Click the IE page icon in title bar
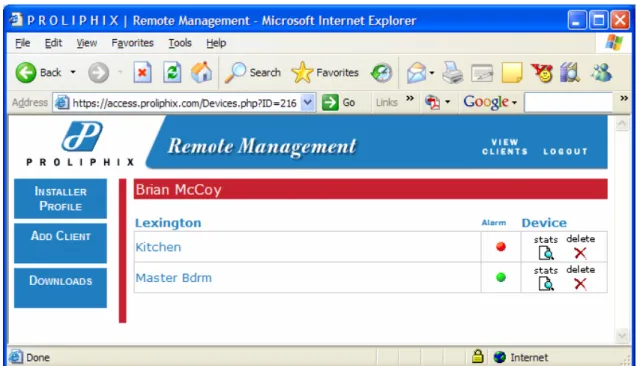 pyautogui.click(x=16, y=19)
